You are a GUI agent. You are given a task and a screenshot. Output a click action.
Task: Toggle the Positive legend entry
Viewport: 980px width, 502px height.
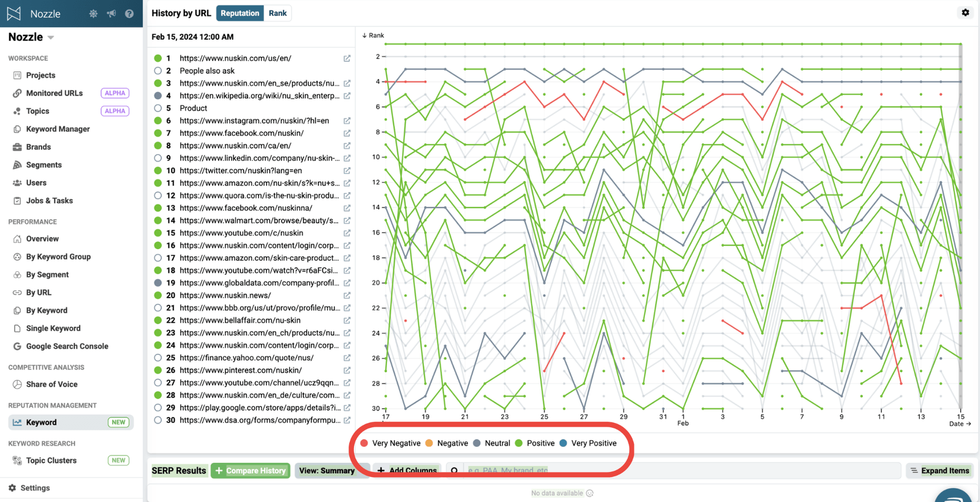[x=535, y=443]
